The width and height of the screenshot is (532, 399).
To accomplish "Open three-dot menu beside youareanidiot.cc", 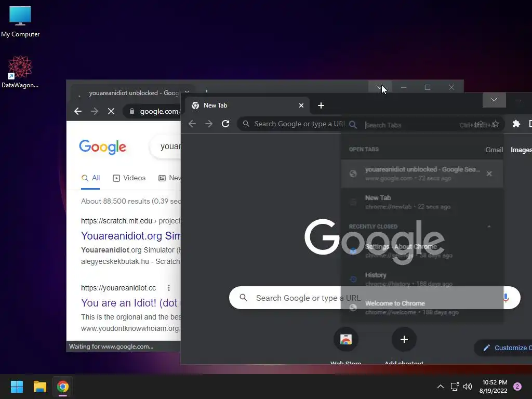I will pyautogui.click(x=169, y=288).
